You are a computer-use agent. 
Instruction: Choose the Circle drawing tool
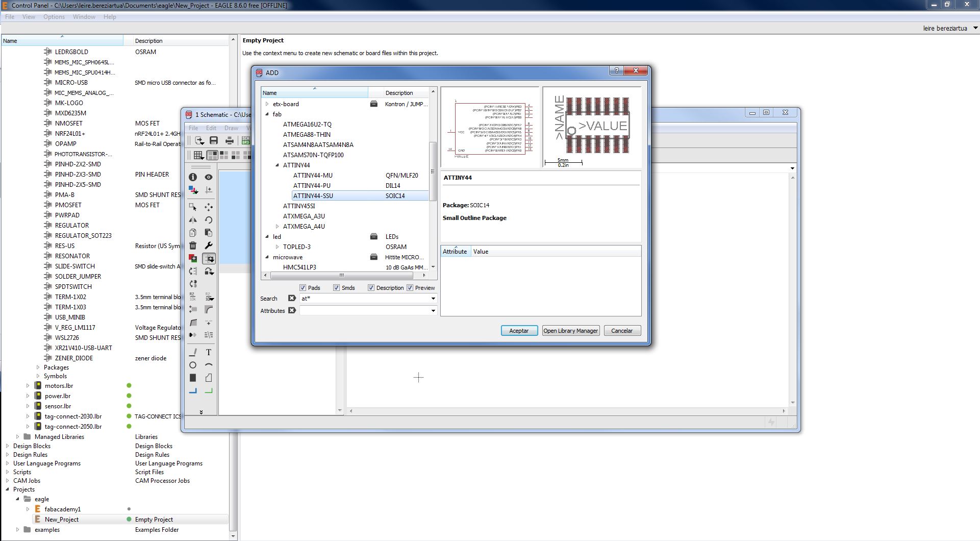coord(193,365)
